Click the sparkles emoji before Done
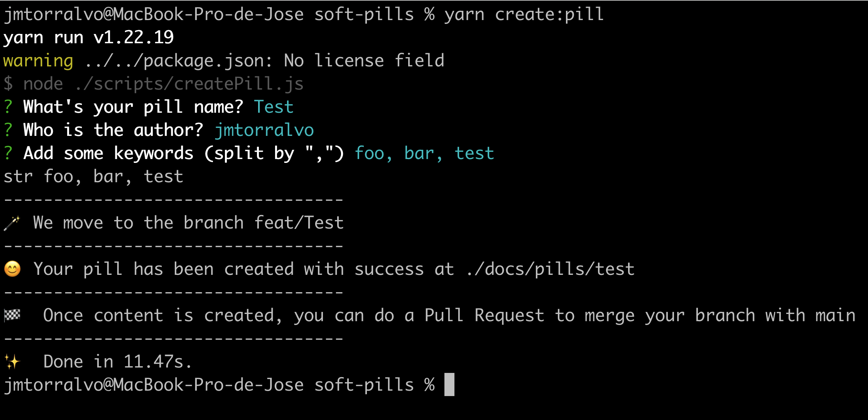This screenshot has height=420, width=868. [x=12, y=362]
